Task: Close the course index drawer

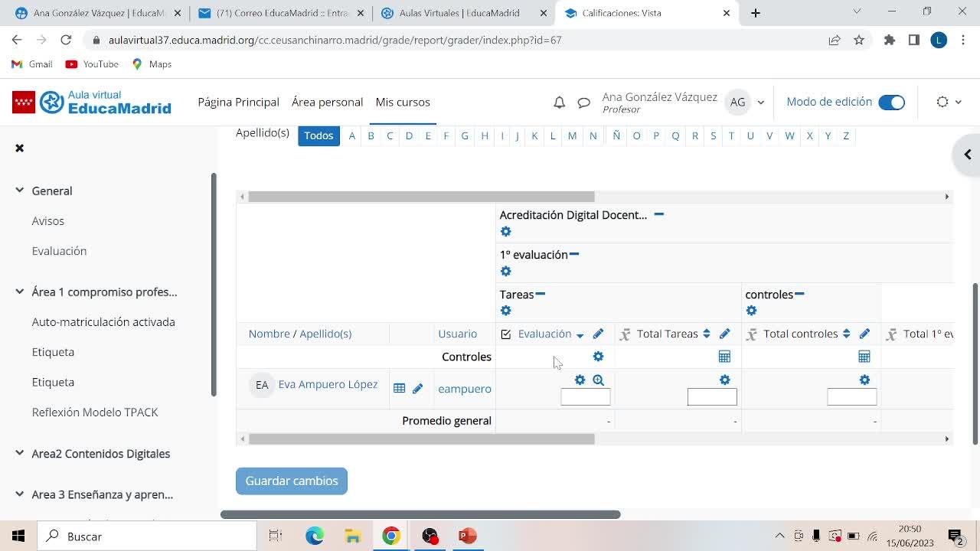Action: pyautogui.click(x=20, y=148)
